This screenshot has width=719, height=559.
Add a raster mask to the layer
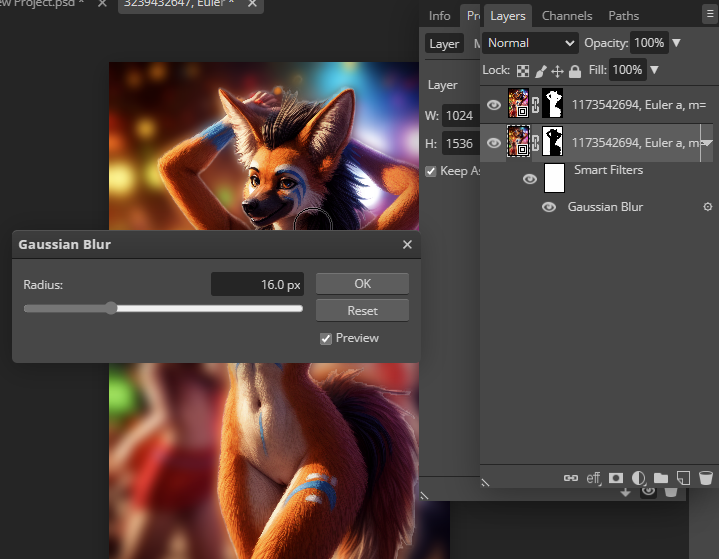616,478
